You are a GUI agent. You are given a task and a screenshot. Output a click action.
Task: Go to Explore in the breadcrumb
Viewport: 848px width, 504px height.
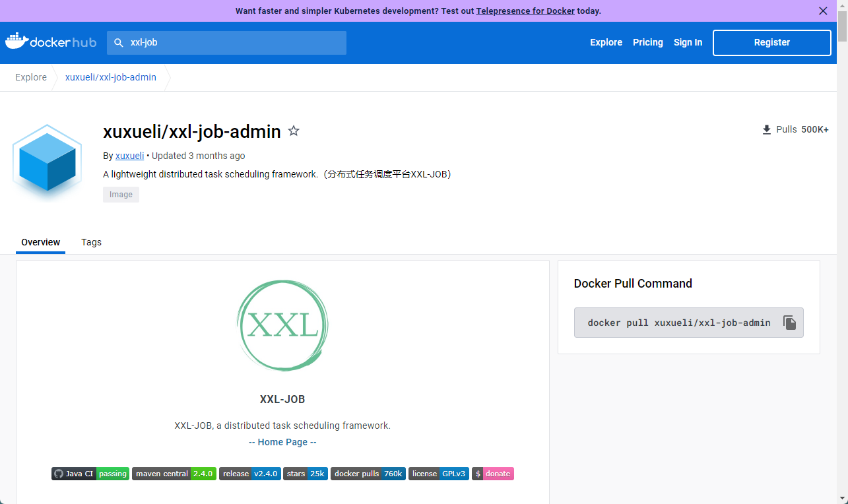31,77
